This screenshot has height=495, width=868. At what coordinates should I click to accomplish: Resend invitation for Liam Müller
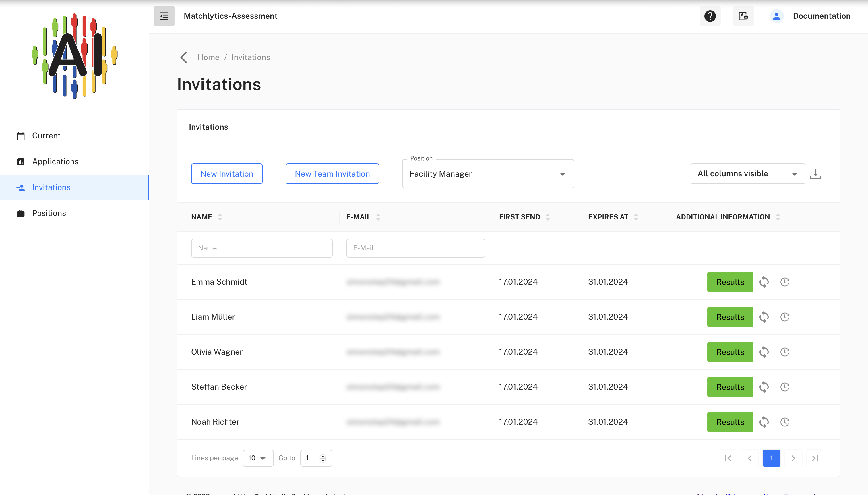[764, 317]
